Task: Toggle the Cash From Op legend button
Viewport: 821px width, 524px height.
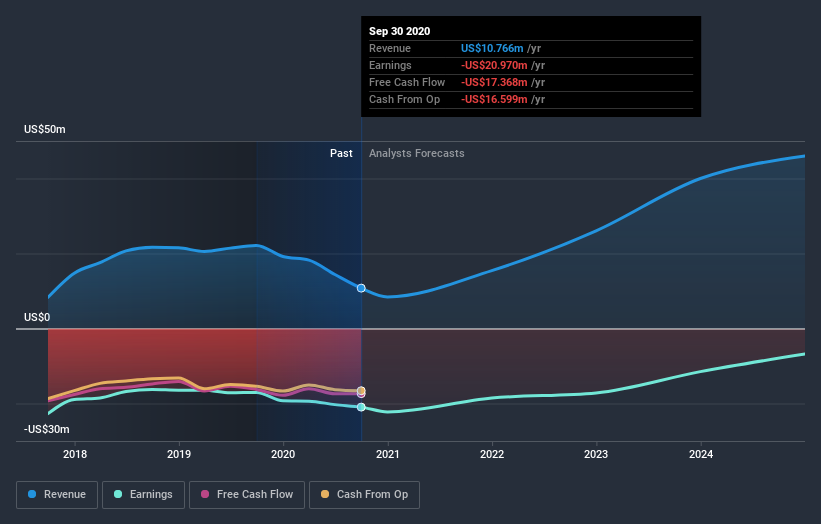Action: click(x=364, y=495)
